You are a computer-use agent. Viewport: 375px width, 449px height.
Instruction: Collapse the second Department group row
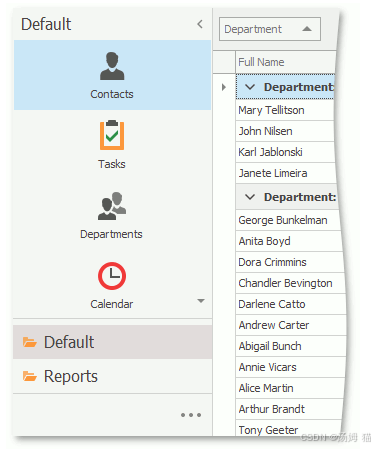pos(250,197)
